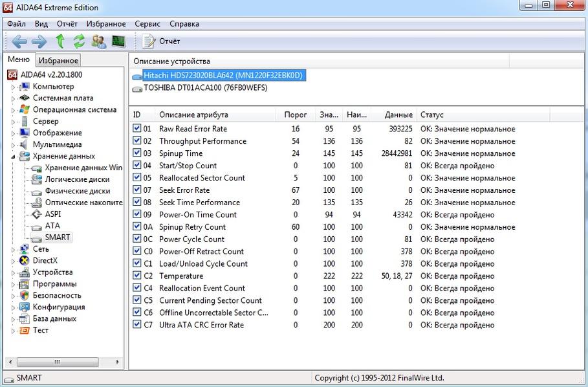The height and width of the screenshot is (387, 588).
Task: Collapse the Хранение данных tree node
Action: 13,157
